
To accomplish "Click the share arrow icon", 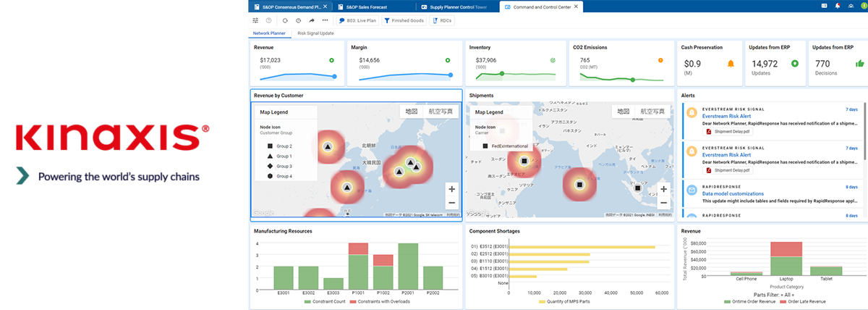I will [x=312, y=20].
